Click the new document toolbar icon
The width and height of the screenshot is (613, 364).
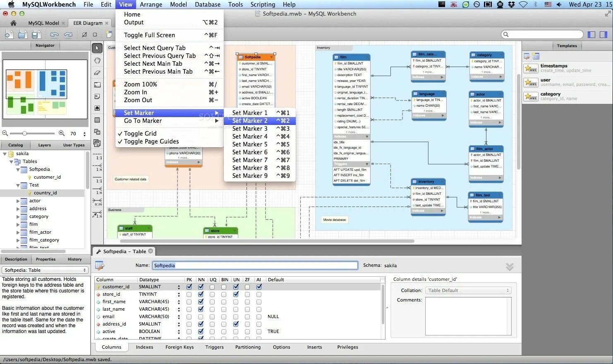pos(9,35)
